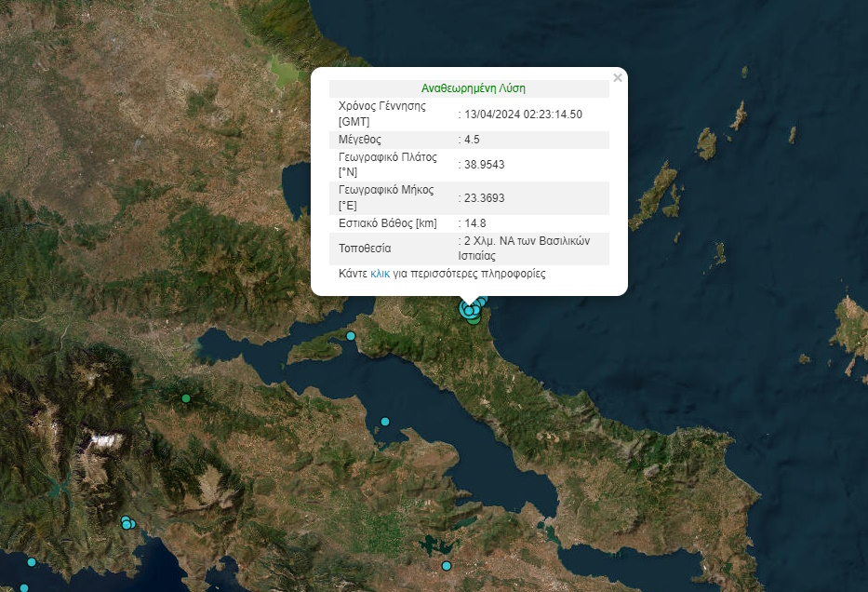
Task: Select the isolated green earthquake marker inland
Action: 186,398
